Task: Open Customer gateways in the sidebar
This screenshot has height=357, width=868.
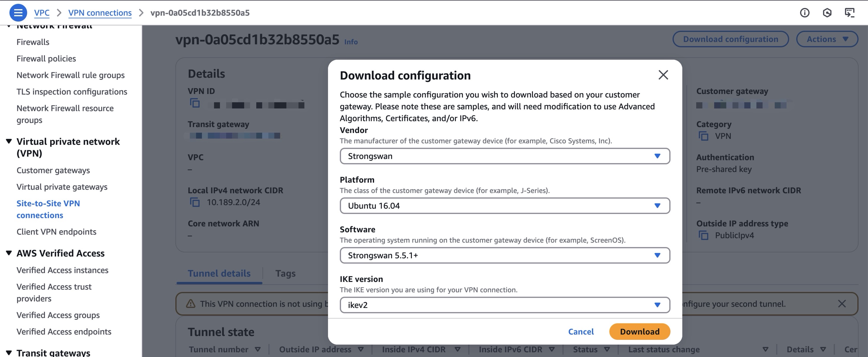Action: (53, 170)
